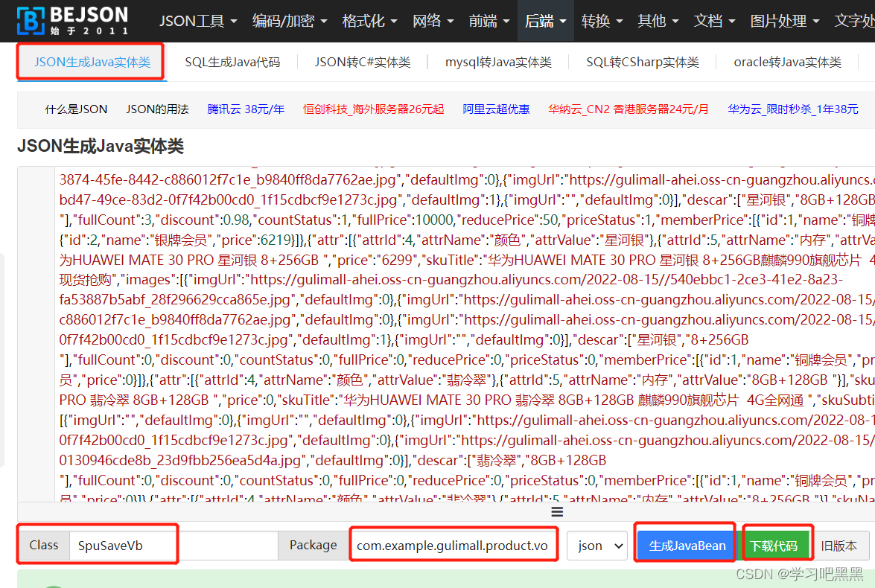Click the JSON生成Java实体类 page heading

[101, 146]
